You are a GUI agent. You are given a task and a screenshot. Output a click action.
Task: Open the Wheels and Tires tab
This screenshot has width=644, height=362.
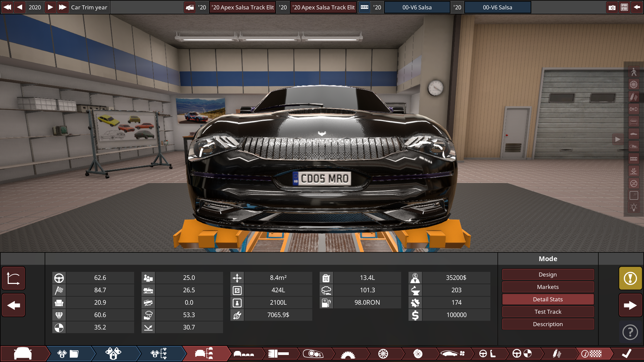click(x=383, y=354)
